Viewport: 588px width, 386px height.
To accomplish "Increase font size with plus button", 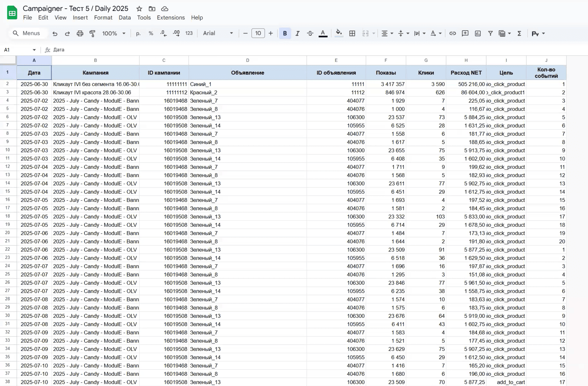I will pyautogui.click(x=270, y=34).
